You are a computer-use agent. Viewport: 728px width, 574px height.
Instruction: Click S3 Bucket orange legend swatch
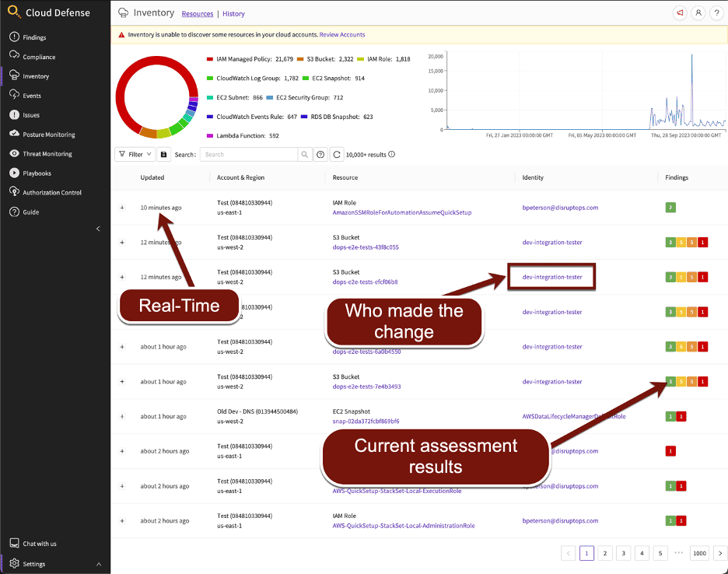pos(300,59)
